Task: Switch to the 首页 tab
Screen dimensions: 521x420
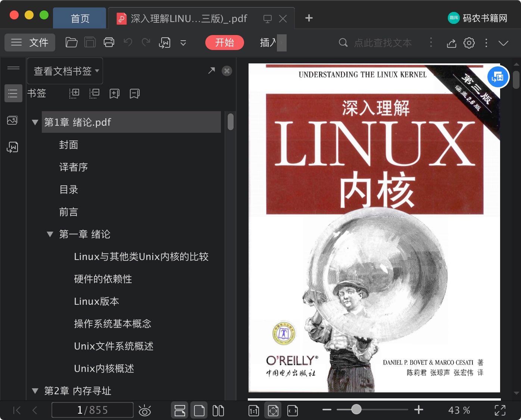Action: click(80, 18)
